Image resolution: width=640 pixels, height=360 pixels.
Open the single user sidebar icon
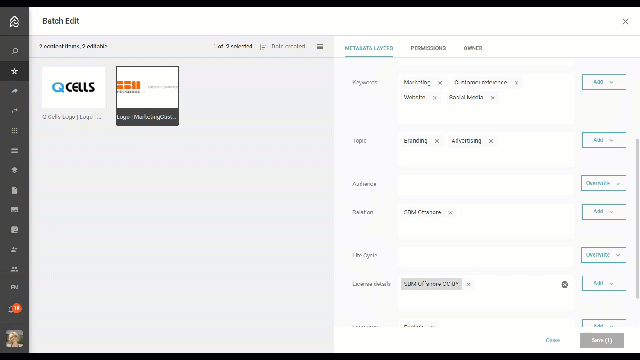pos(14,249)
